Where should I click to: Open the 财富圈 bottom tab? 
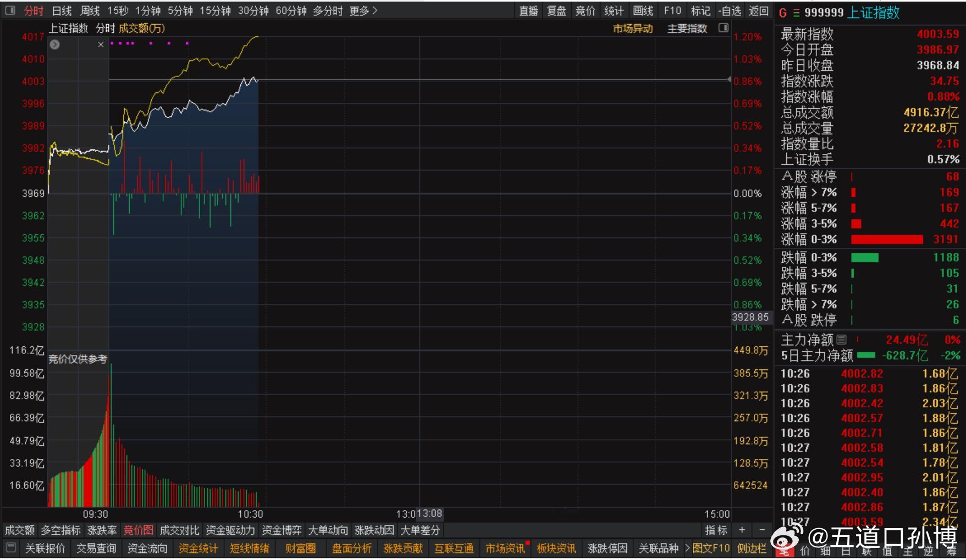click(x=300, y=548)
